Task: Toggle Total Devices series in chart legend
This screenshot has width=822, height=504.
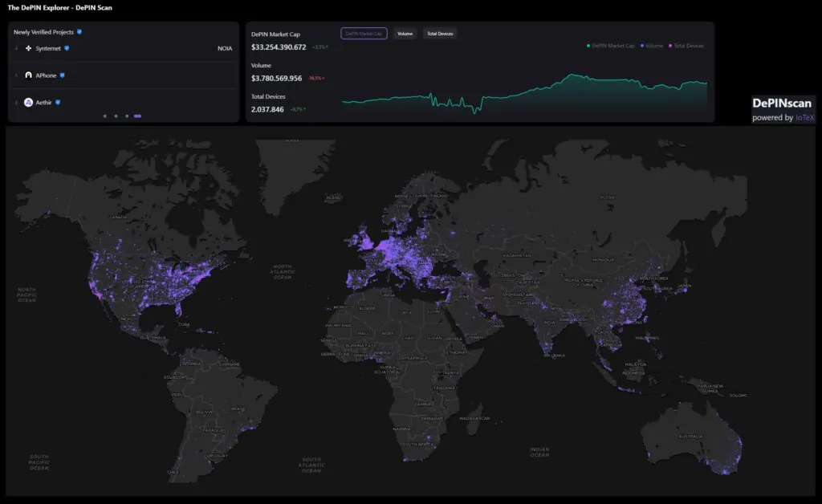Action: pos(686,46)
